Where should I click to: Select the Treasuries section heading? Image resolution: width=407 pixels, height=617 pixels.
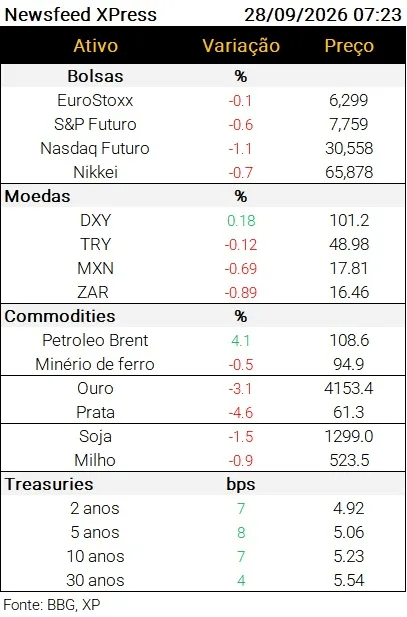tap(49, 484)
